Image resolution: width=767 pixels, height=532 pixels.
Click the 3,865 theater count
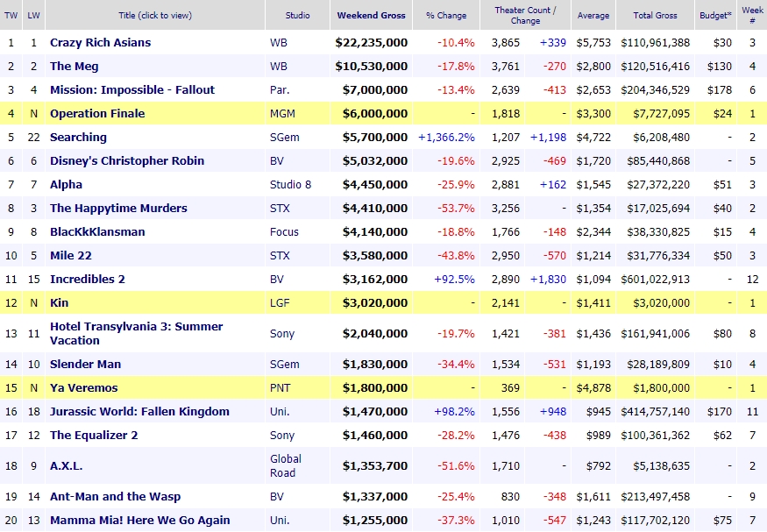coord(506,43)
